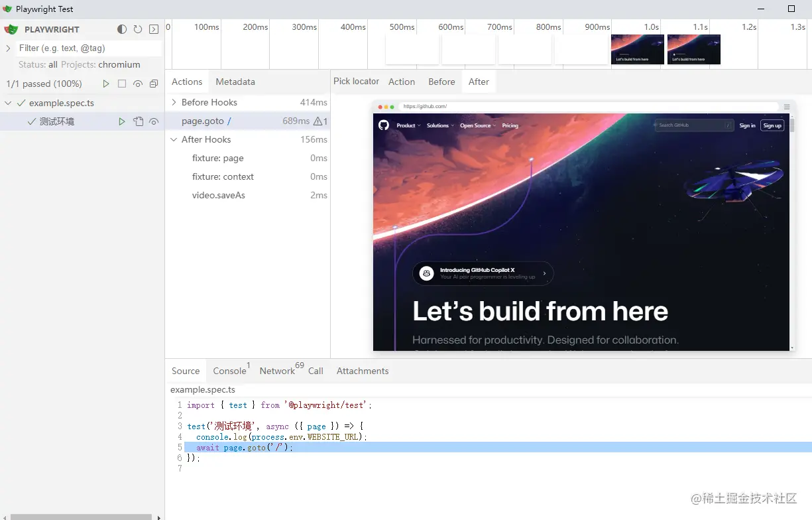Click the 500ms timeline marker
Viewport: 812px width, 520px height.
(x=402, y=27)
